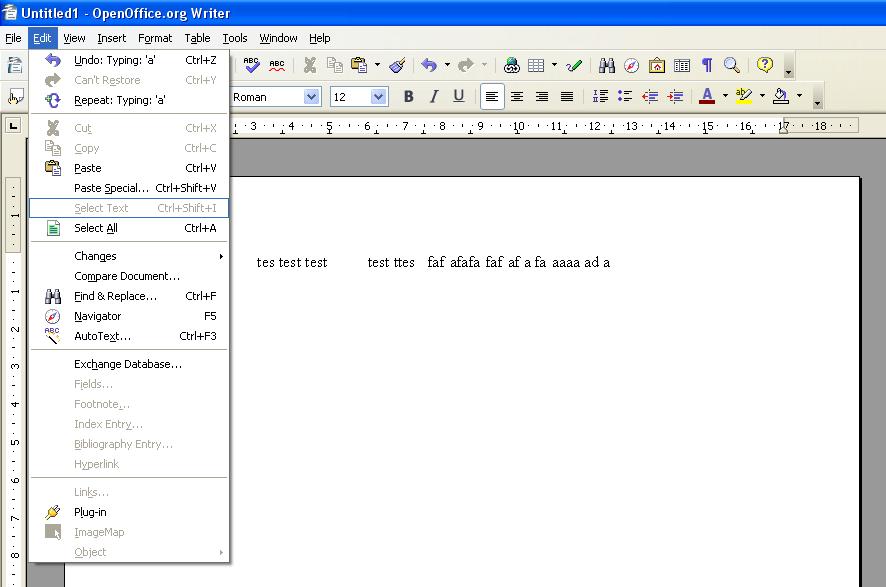Image resolution: width=886 pixels, height=587 pixels.
Task: Choose Select All in Edit menu
Action: [x=96, y=228]
